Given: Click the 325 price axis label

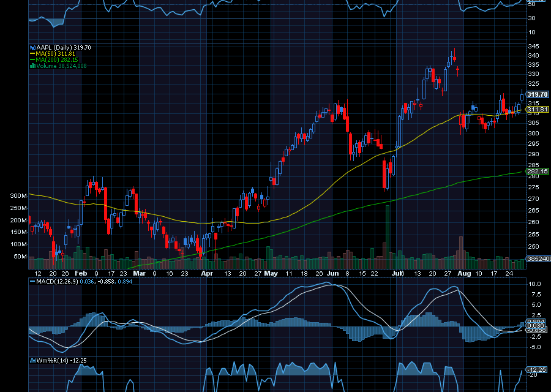Looking at the screenshot, I should tap(533, 84).
